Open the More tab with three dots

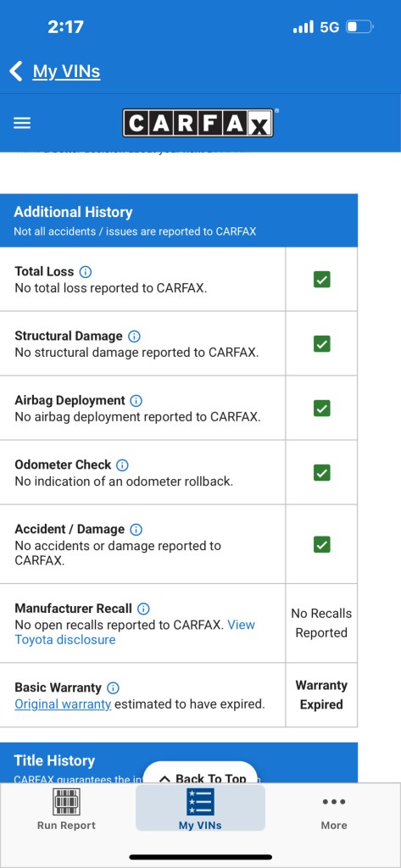tap(334, 810)
